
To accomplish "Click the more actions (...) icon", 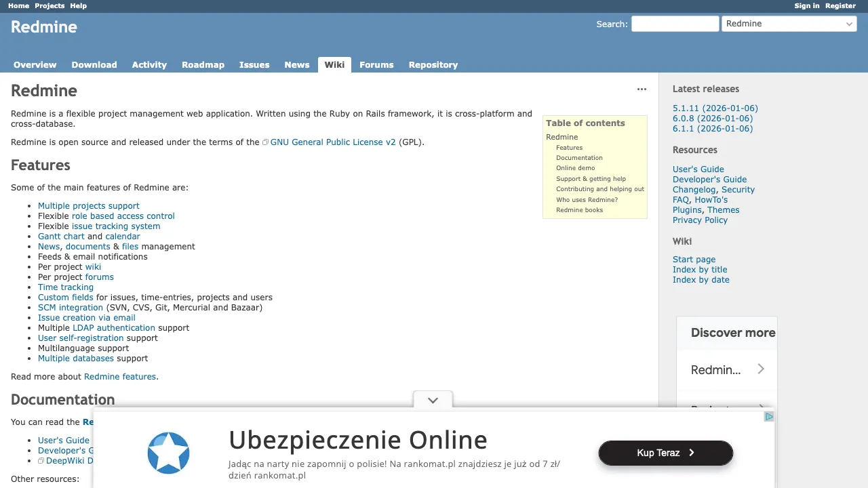I will [x=642, y=89].
